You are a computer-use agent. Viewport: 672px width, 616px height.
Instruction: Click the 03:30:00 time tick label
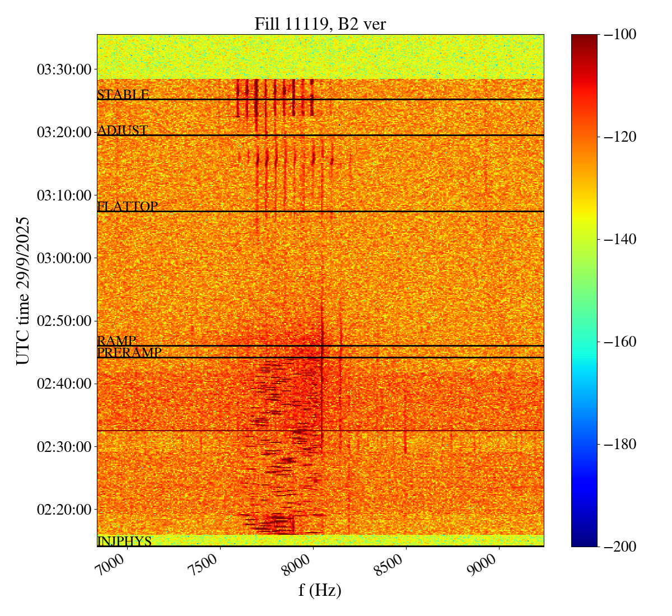(63, 69)
